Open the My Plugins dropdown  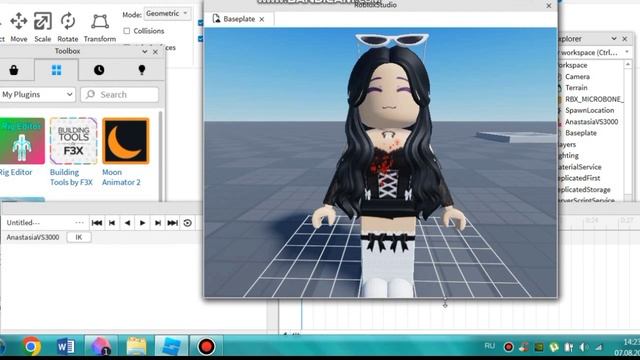(37, 95)
